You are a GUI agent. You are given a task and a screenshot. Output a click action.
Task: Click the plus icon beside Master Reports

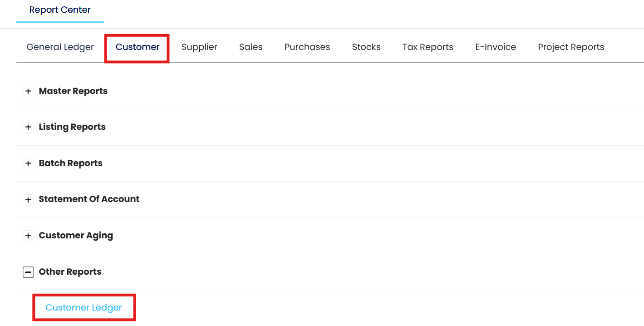click(28, 91)
